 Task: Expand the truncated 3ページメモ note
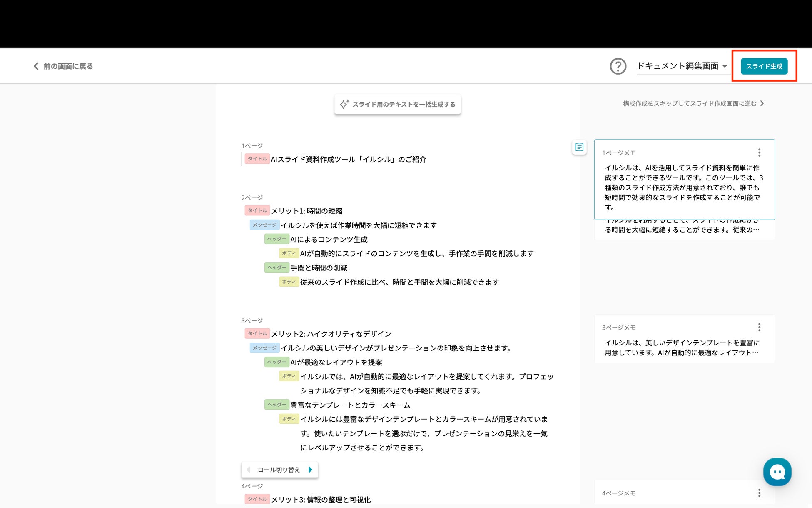coord(682,348)
